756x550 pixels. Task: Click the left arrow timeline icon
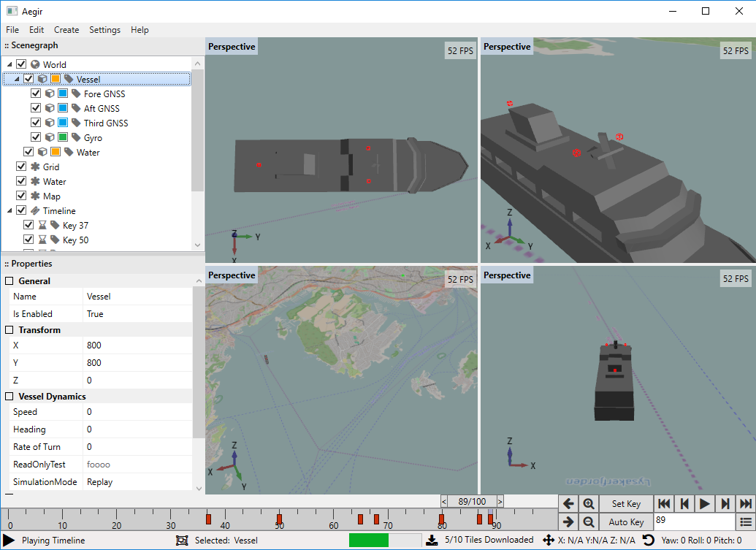pos(569,504)
